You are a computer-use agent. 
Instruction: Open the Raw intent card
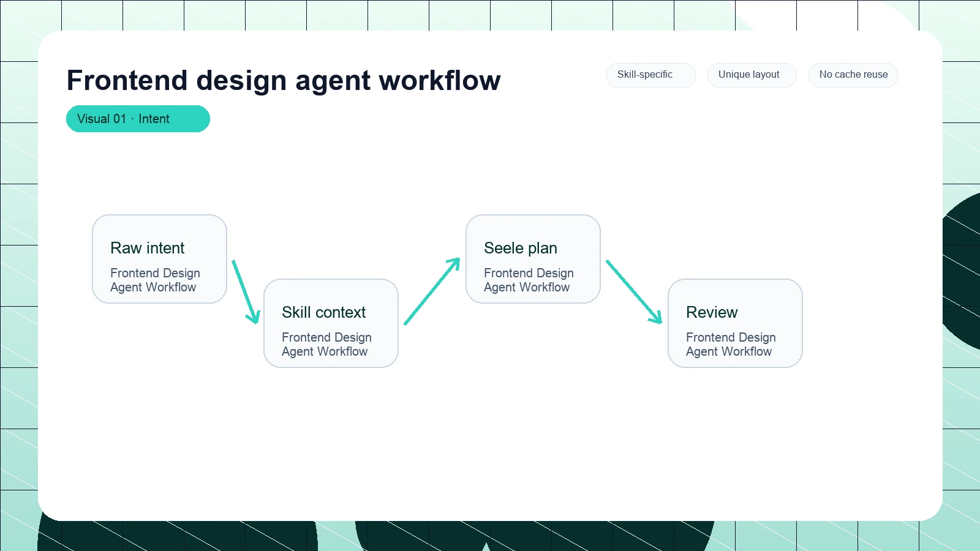(x=159, y=259)
